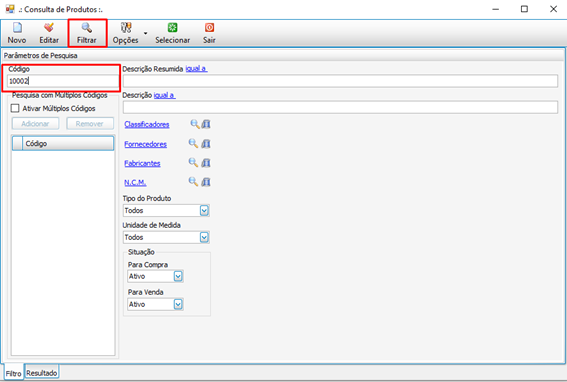Click the Fabricantes clear icon
567x382 pixels.
pos(206,163)
